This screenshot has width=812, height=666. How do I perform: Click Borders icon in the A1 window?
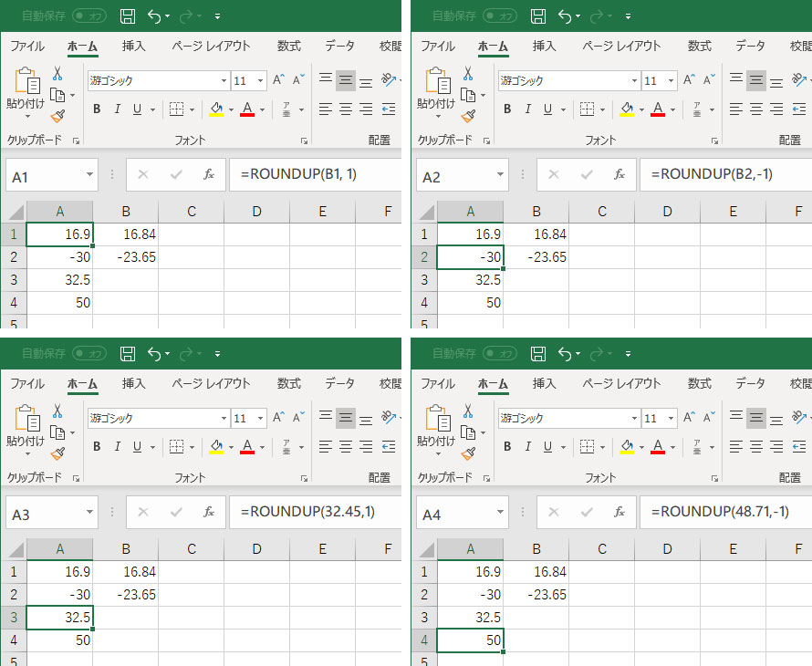(177, 109)
